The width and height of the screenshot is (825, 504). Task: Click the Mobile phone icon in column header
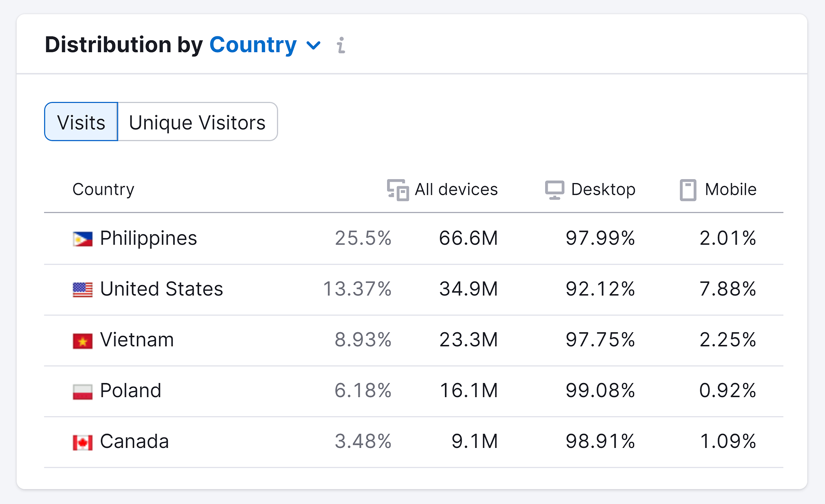coord(688,190)
